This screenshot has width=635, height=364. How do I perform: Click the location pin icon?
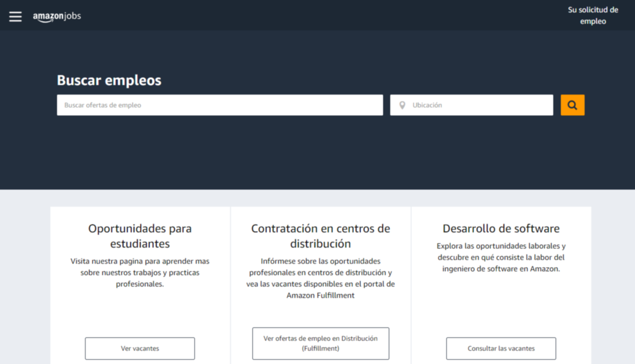(x=402, y=105)
